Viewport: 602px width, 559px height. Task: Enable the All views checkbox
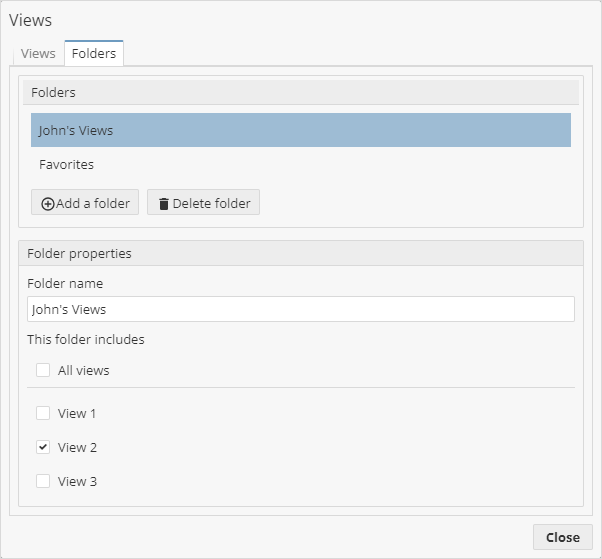click(43, 370)
